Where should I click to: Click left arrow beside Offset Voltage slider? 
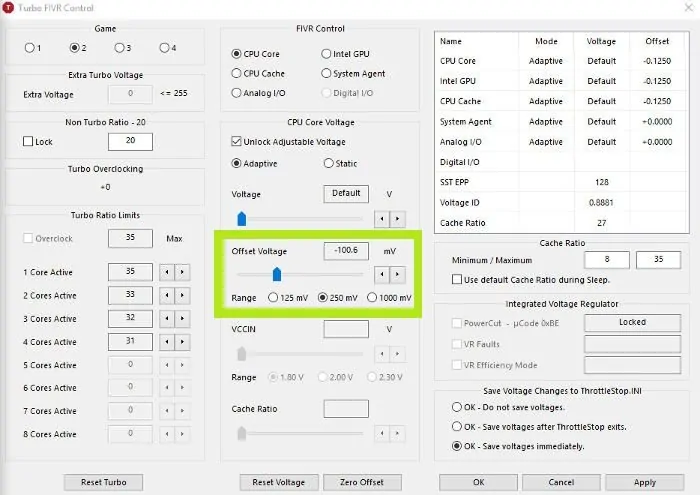pyautogui.click(x=382, y=275)
